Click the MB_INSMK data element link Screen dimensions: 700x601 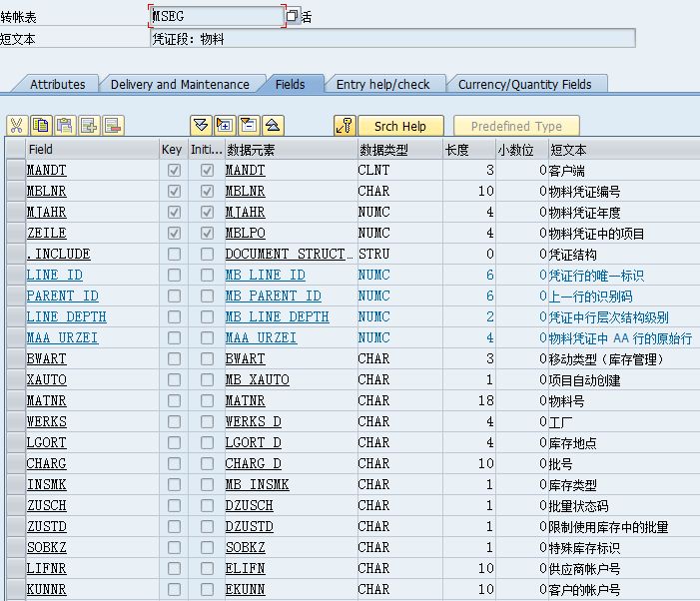[258, 484]
